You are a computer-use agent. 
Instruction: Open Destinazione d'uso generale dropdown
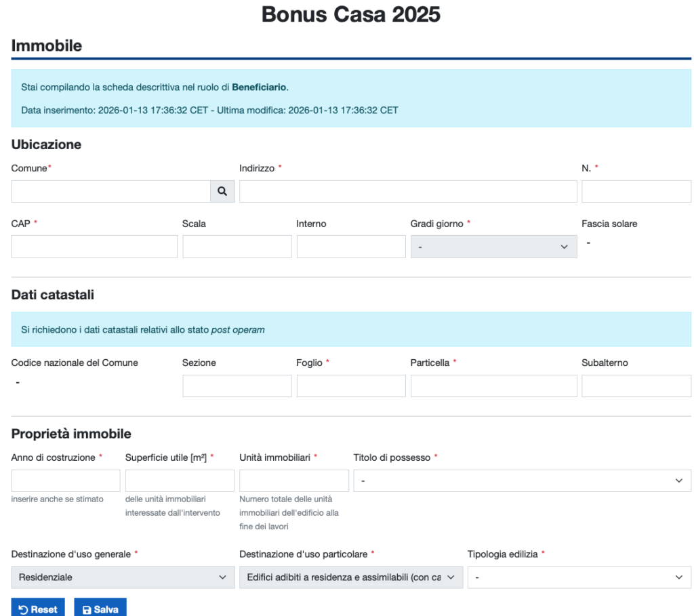click(x=123, y=577)
